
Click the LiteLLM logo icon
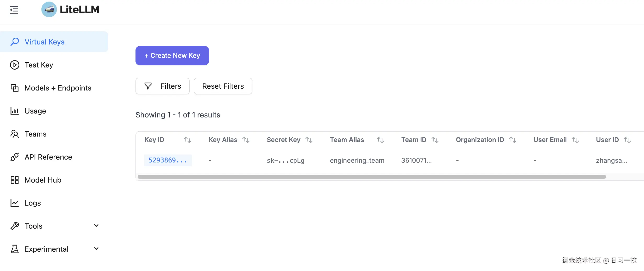pyautogui.click(x=49, y=10)
